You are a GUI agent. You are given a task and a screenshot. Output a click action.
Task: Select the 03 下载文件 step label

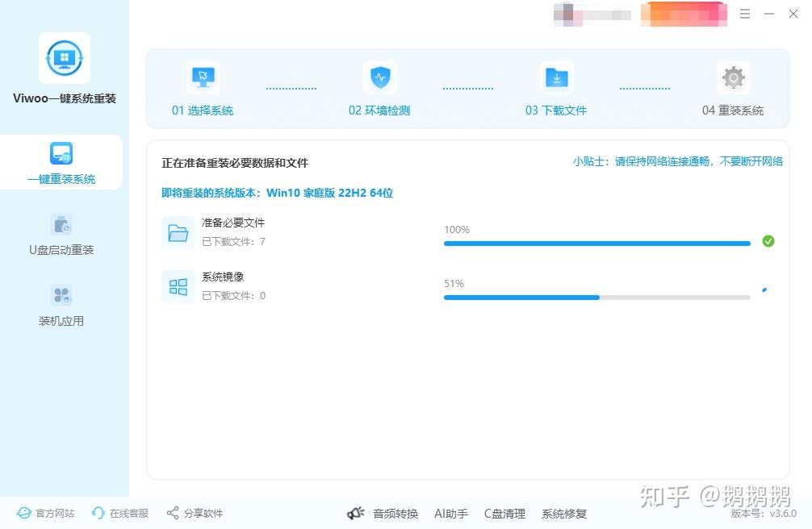point(556,110)
